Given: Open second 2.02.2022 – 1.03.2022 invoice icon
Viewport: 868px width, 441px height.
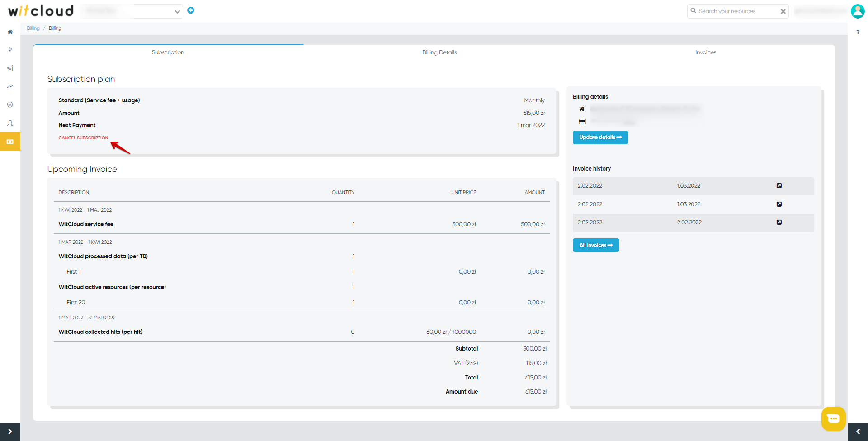Looking at the screenshot, I should point(779,204).
